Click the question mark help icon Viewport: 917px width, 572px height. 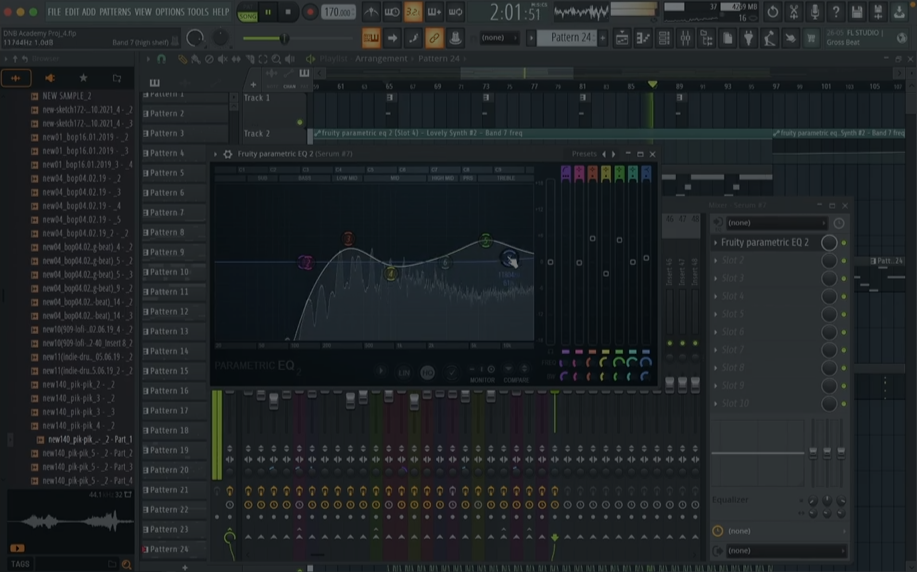pos(836,12)
